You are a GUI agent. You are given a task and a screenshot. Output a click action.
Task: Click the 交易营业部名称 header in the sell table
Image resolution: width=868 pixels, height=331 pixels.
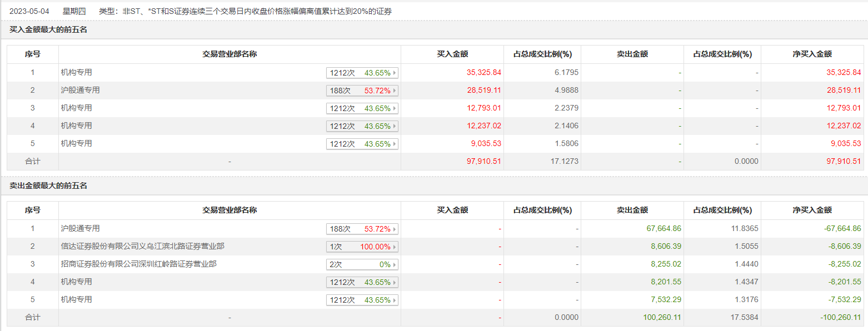tap(230, 210)
